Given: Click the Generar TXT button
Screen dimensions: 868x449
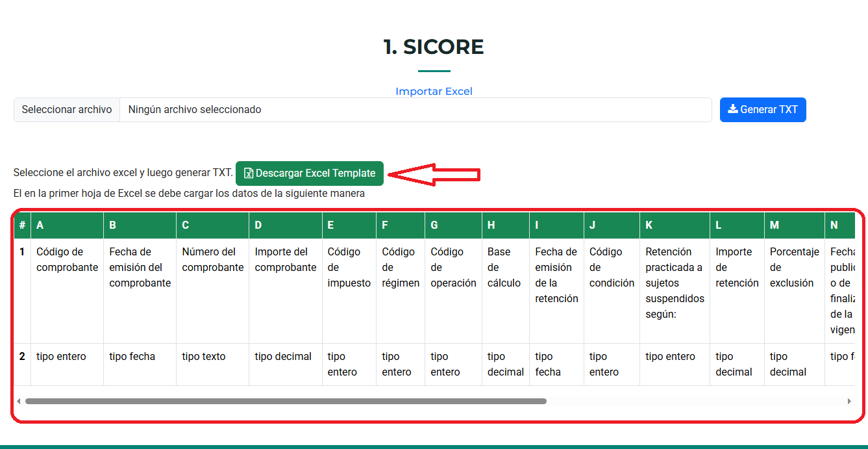Looking at the screenshot, I should coord(763,110).
